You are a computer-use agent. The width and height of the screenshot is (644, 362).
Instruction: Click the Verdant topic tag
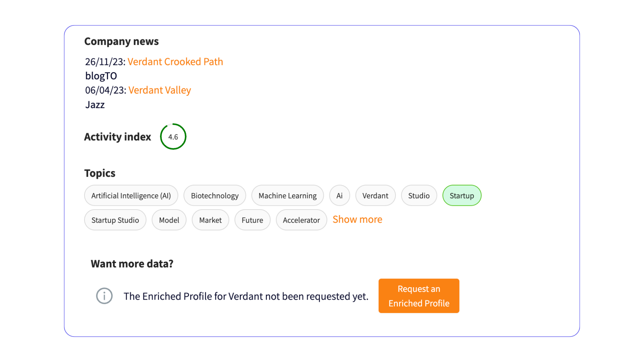[x=375, y=195]
